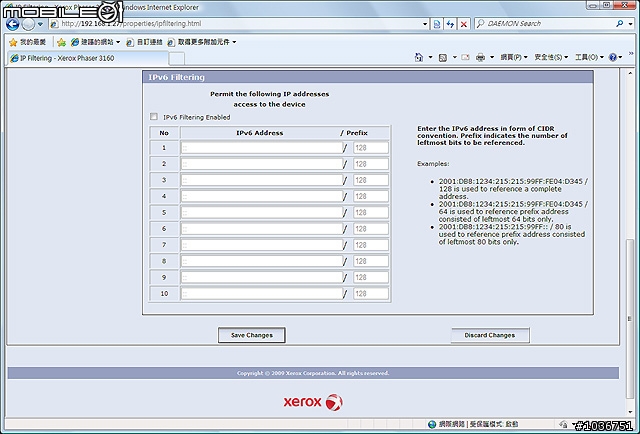Refresh the page with the arrows icon
Screen dimensions: 640x434
point(450,24)
